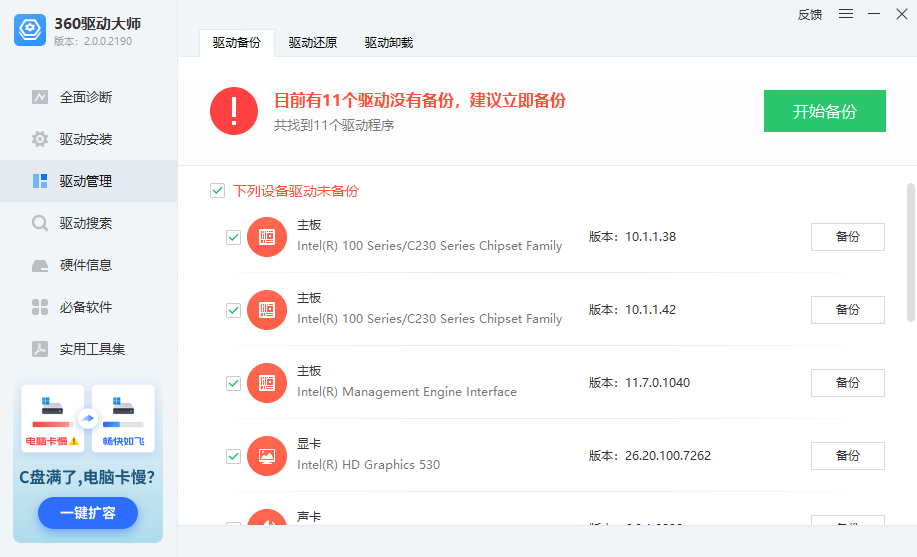Click the 360驱动大师 logo icon

click(30, 30)
